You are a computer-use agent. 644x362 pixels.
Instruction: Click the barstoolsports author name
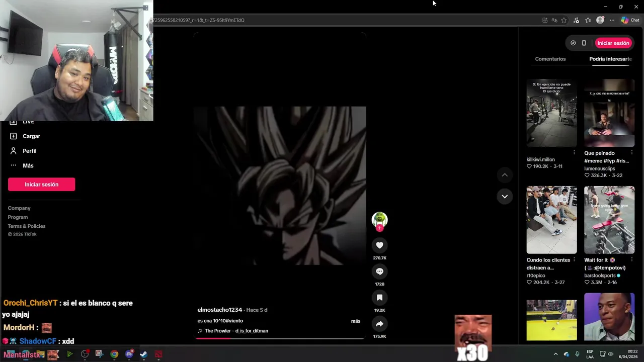[600, 276]
